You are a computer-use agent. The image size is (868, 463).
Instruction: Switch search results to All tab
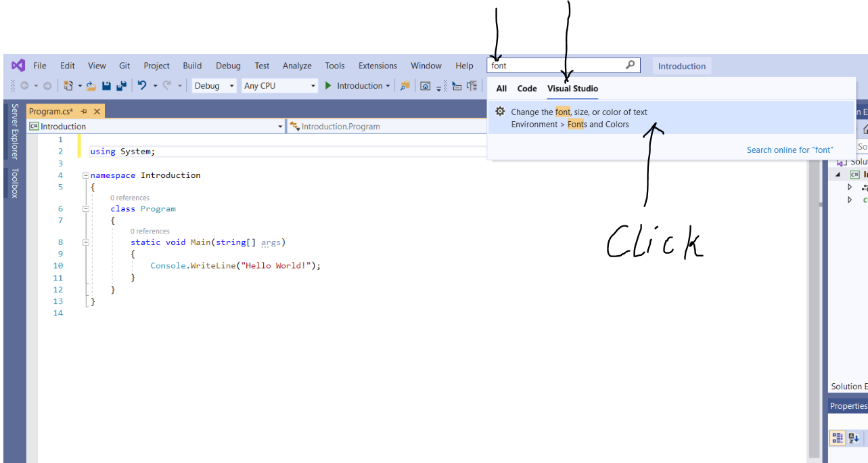point(501,89)
